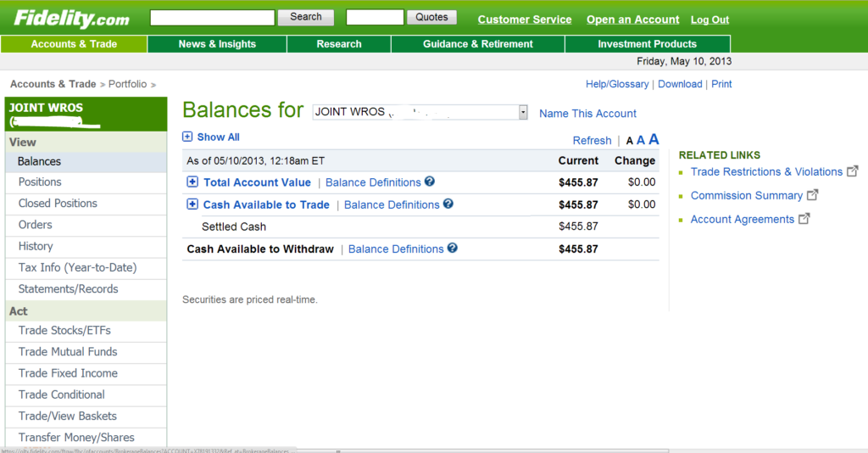Open Customer Service link

click(525, 20)
